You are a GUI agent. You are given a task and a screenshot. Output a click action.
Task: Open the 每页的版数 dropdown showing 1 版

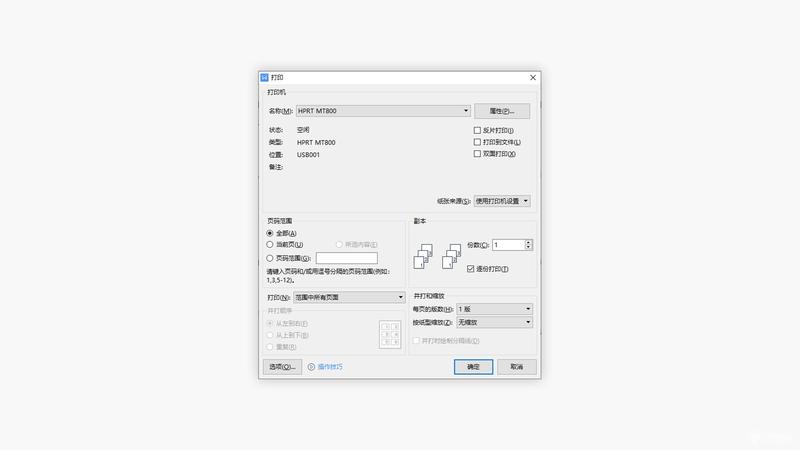click(494, 309)
